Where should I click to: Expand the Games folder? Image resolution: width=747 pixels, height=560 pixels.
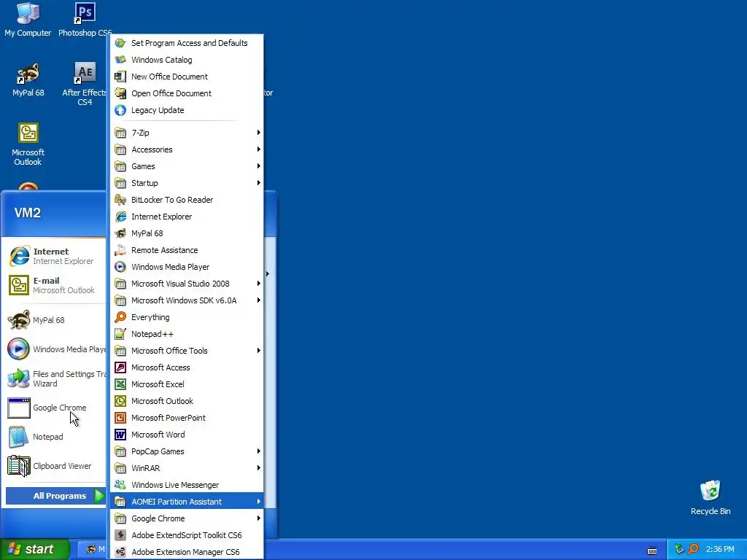(x=187, y=166)
